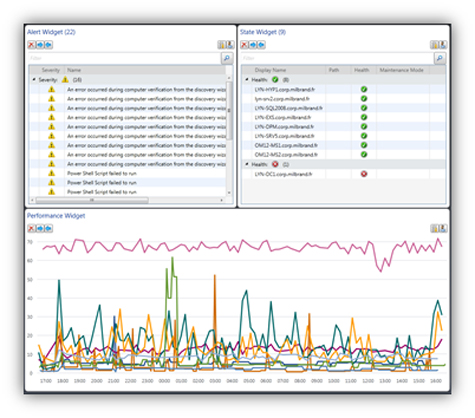475x418 pixels.
Task: Click the red X icon in Performance Widget toolbar
Action: coord(31,228)
